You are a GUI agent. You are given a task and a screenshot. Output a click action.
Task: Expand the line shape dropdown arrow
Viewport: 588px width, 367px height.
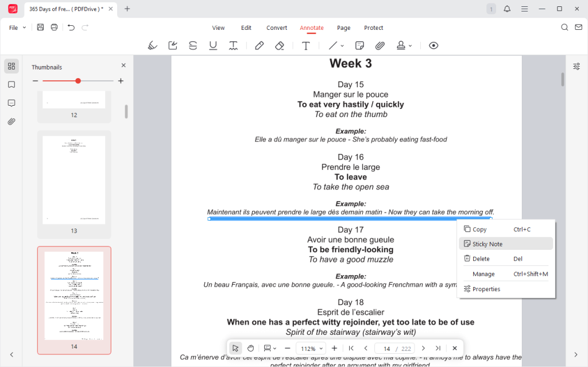tap(342, 45)
